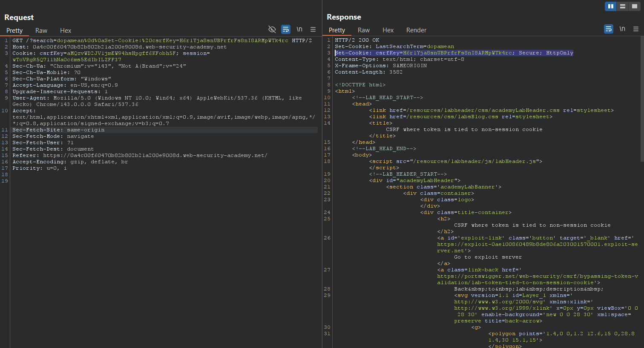This screenshot has height=348, width=644.
Task: Click the Back&nbsp;to&nbsp;lab&nbsp;description text line
Action: pos(529,289)
